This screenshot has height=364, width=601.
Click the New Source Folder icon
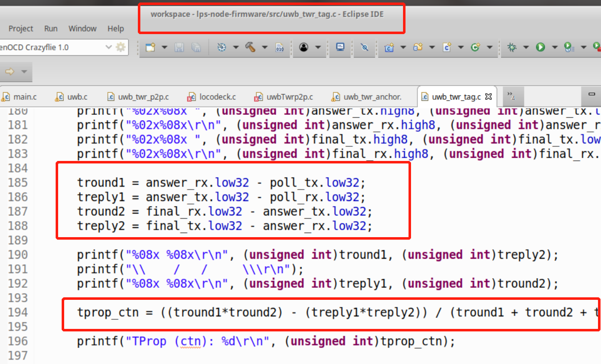pyautogui.click(x=418, y=47)
